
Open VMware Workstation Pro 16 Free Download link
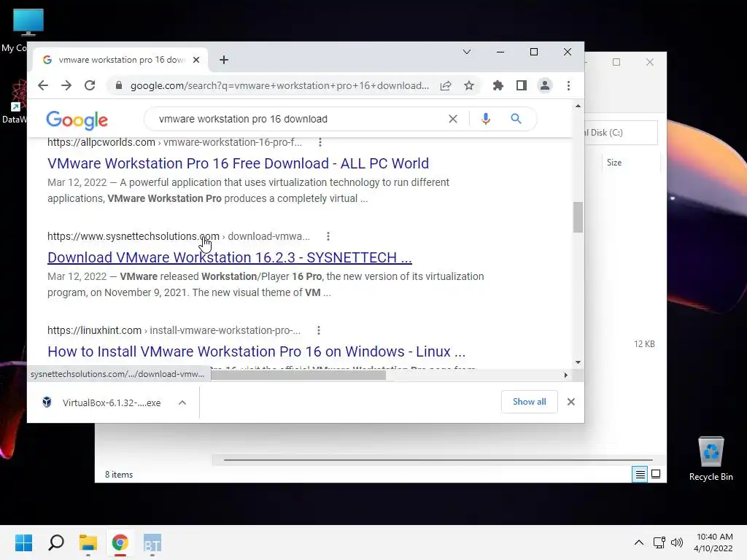pyautogui.click(x=239, y=163)
